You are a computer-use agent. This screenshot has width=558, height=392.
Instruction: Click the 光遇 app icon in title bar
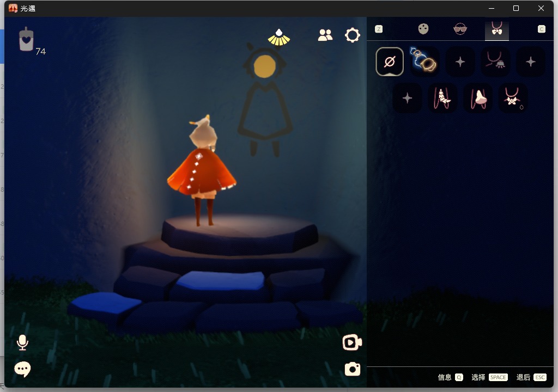(13, 8)
